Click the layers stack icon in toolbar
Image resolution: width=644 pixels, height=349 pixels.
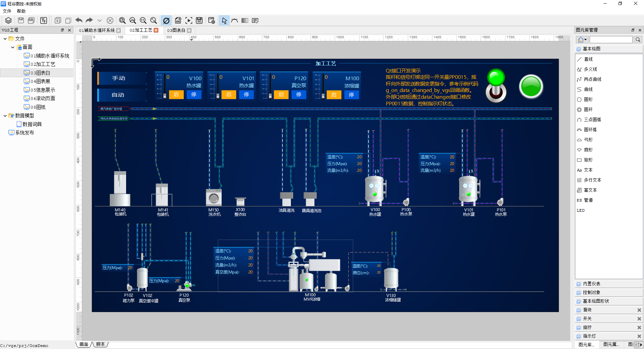tap(8, 20)
